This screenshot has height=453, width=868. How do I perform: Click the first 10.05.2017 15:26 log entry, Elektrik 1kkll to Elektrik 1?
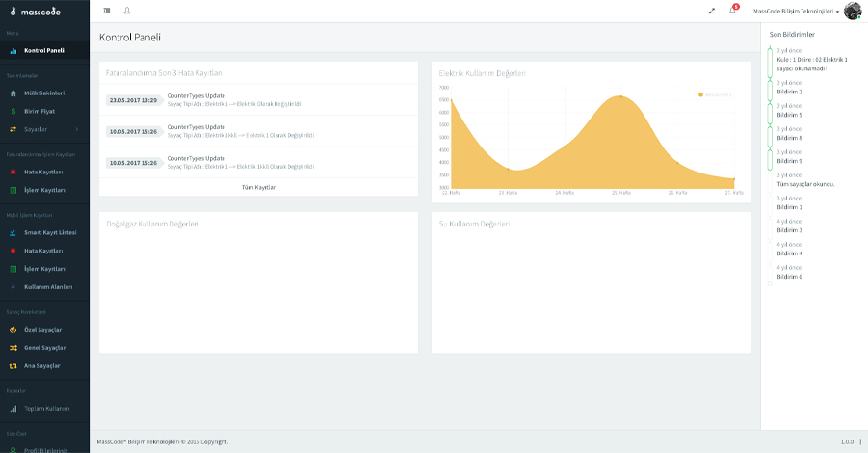pos(258,131)
